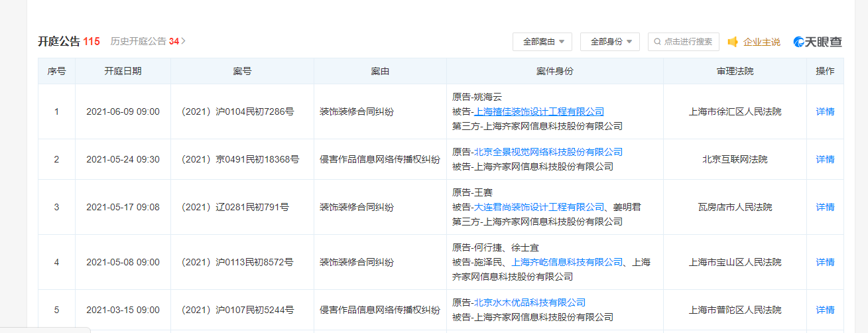The height and width of the screenshot is (333, 868).
Task: Click 原告-姚海云 text
Action: click(477, 97)
